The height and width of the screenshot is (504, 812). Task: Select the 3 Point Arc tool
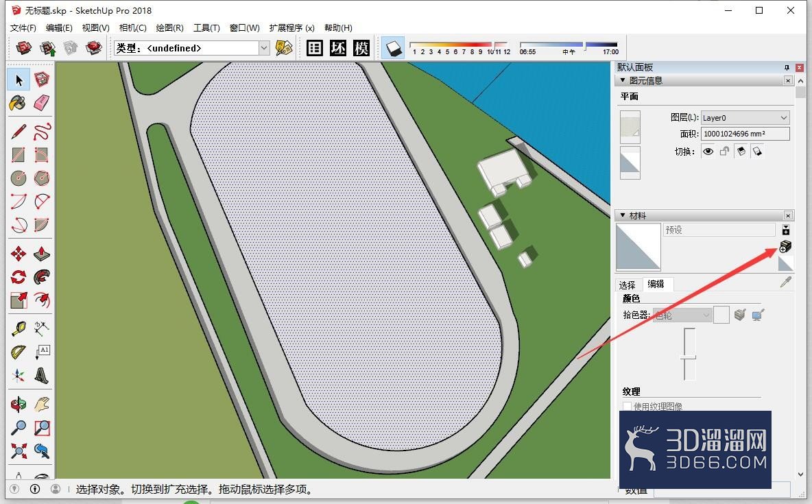tap(19, 225)
